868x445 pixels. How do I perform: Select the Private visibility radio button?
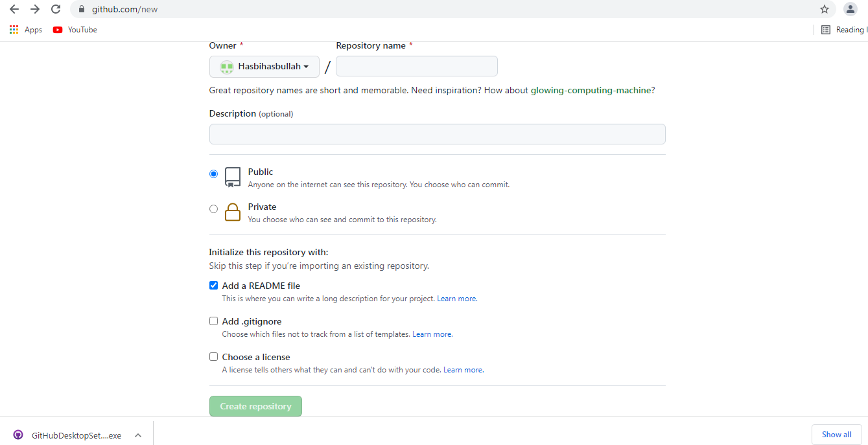[x=213, y=209]
